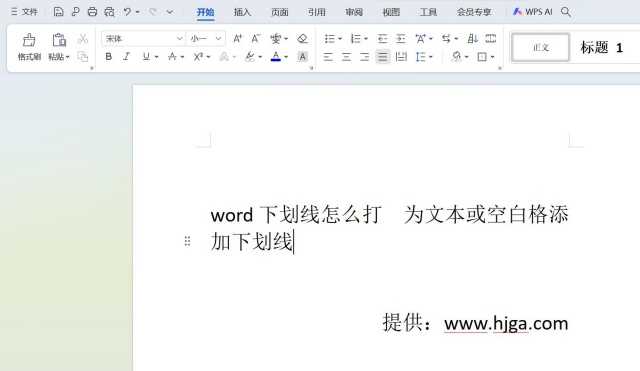Click the Format Painter (格式刷) icon
The image size is (640, 371).
(29, 47)
